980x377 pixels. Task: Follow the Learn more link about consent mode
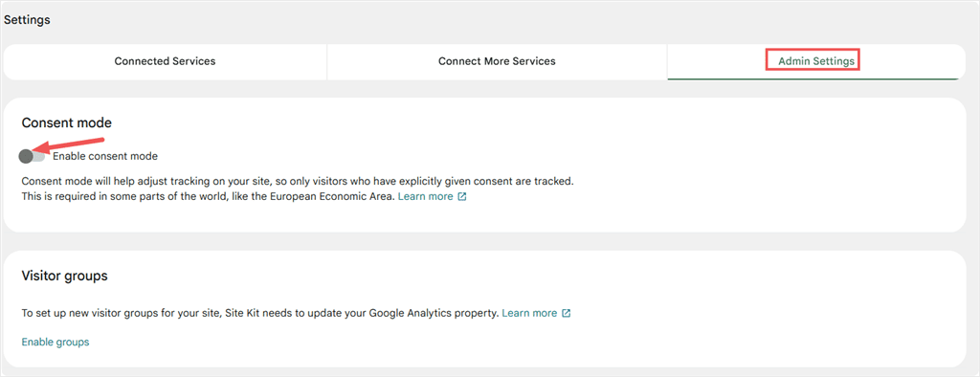pyautogui.click(x=425, y=196)
